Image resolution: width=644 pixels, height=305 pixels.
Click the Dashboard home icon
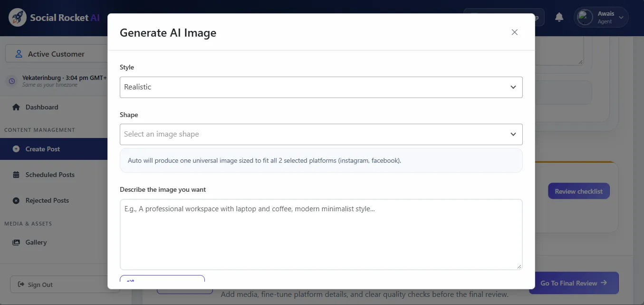(16, 107)
